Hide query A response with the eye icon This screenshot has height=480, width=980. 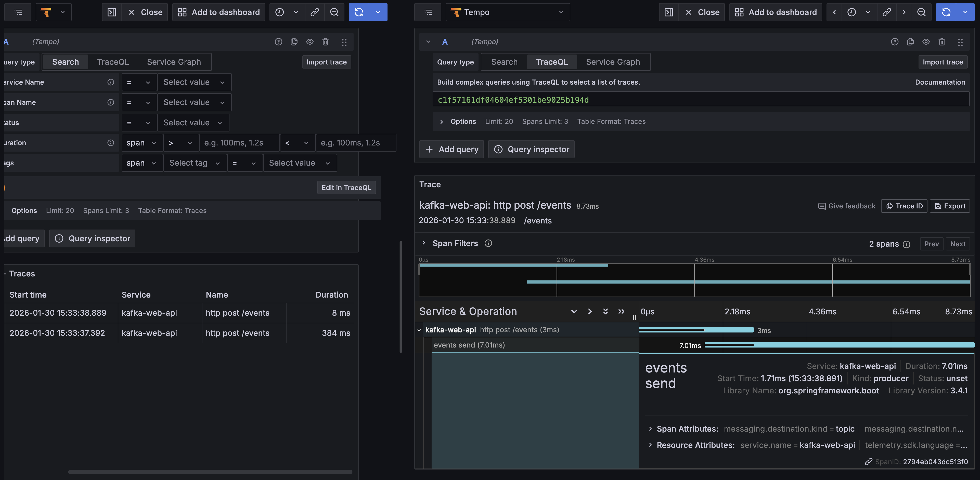click(x=310, y=42)
